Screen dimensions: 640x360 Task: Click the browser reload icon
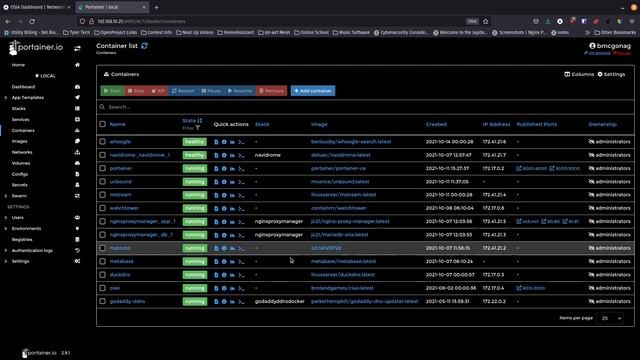pos(32,21)
